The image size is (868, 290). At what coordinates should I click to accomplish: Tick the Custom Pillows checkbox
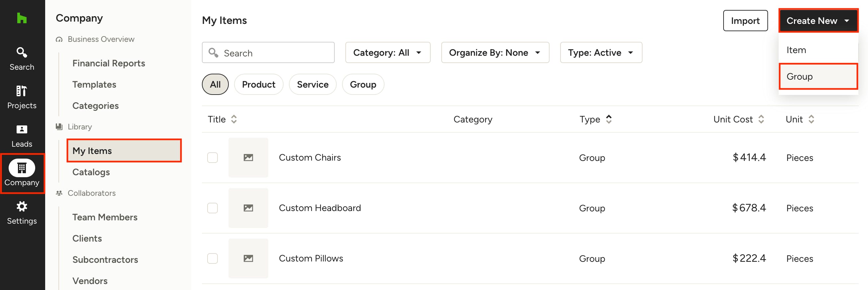point(212,258)
